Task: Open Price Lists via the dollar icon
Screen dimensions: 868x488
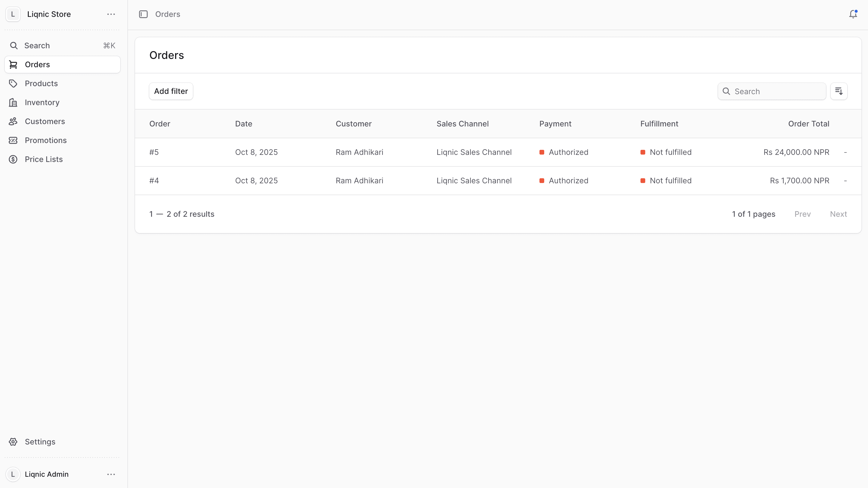Action: 13,159
